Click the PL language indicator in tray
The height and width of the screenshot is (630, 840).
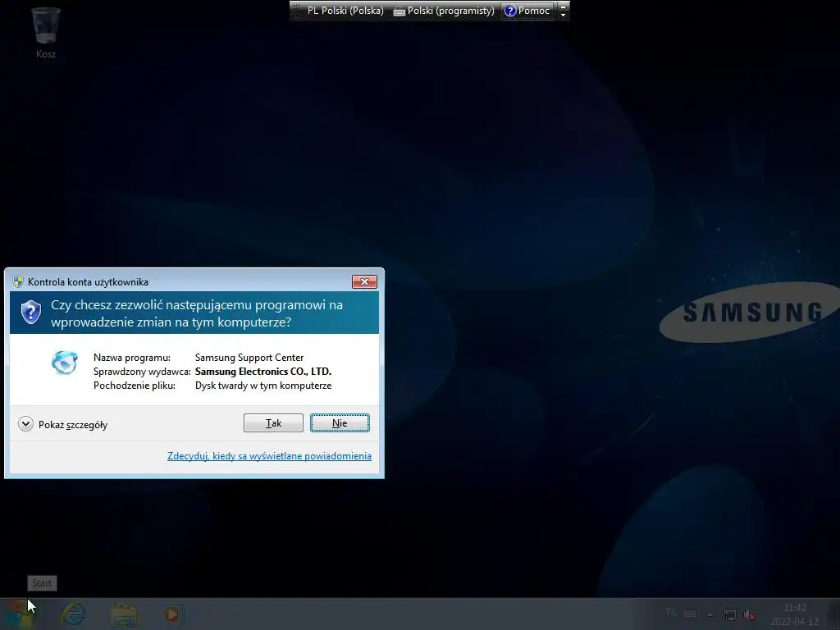point(671,612)
